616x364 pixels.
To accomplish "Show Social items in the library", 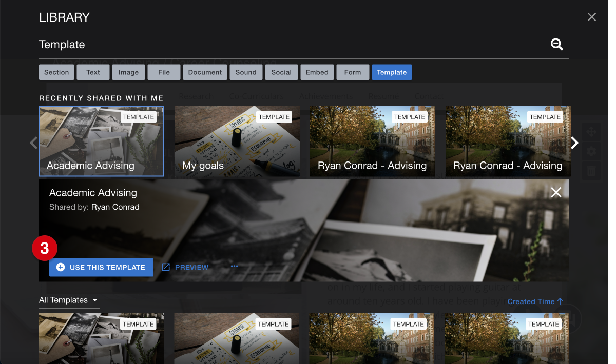I will (281, 72).
